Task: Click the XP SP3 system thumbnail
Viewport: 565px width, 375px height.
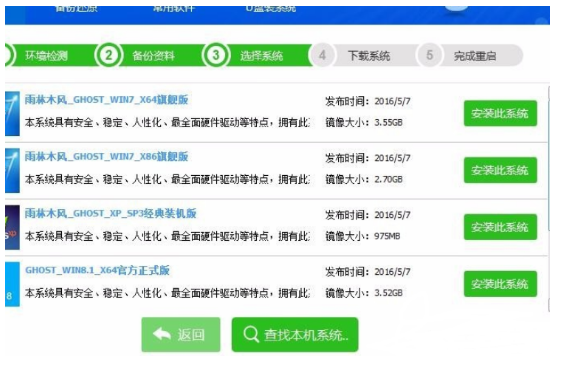Action: [x=12, y=227]
